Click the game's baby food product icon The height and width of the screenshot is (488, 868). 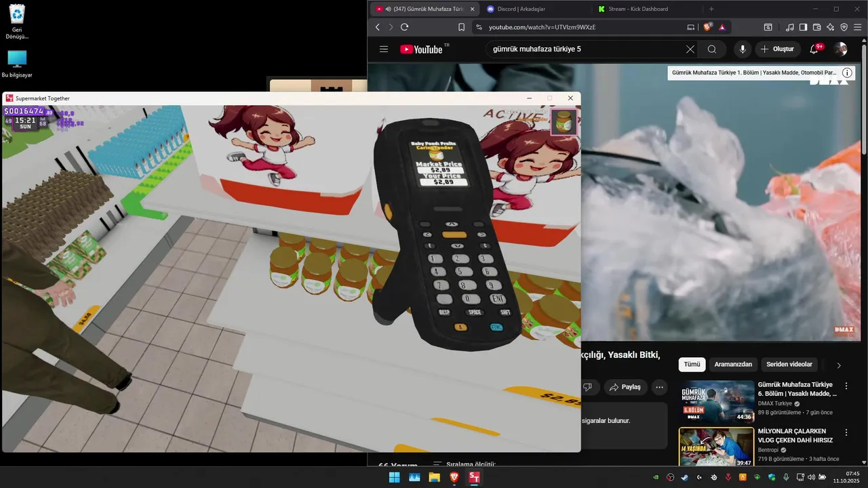[564, 122]
